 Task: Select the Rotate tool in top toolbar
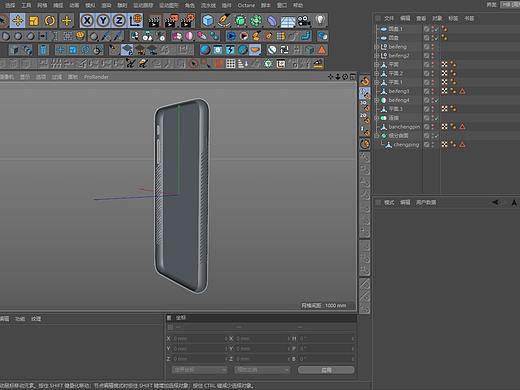coord(50,21)
